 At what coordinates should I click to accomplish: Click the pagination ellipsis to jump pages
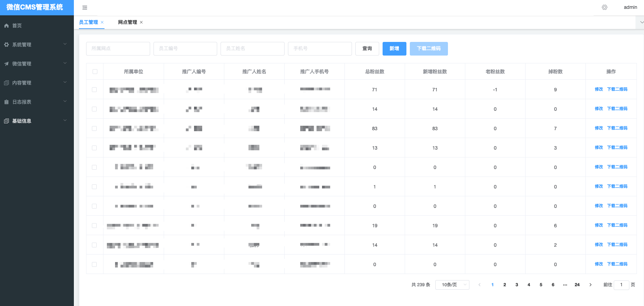pos(565,285)
